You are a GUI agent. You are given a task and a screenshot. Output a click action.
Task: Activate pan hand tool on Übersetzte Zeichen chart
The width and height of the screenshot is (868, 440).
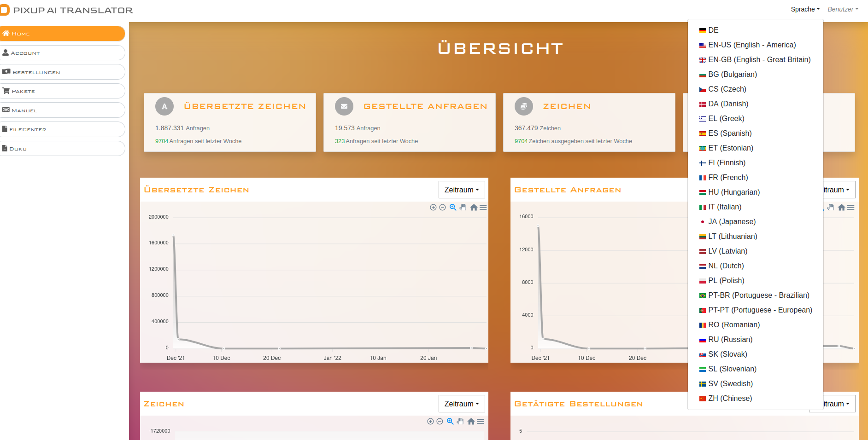click(463, 208)
